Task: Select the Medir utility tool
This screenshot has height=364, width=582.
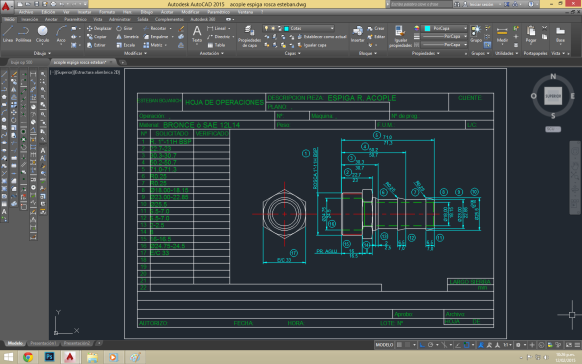Action: [x=502, y=34]
